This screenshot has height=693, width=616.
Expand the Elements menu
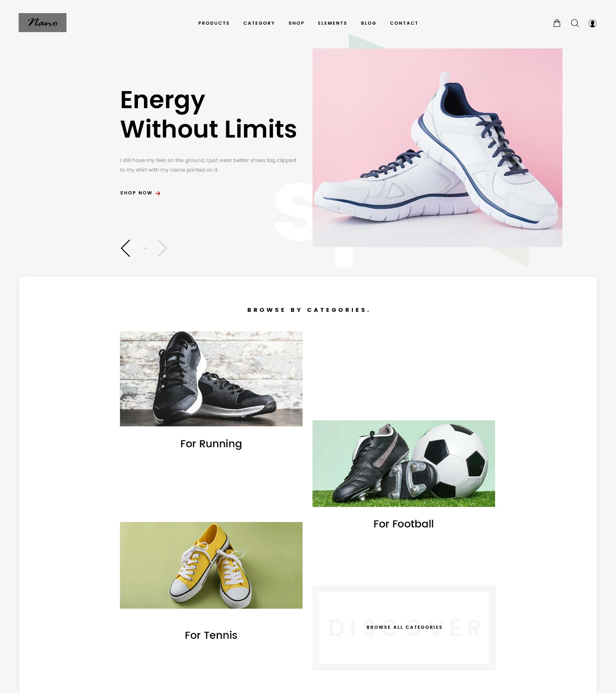333,23
